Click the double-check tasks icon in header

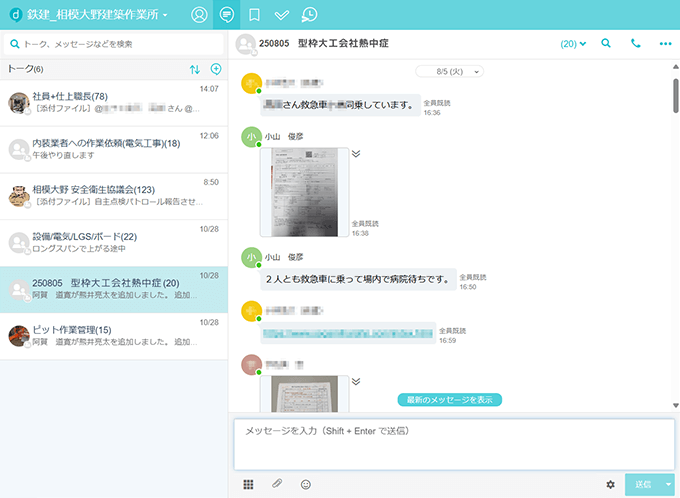coord(282,15)
